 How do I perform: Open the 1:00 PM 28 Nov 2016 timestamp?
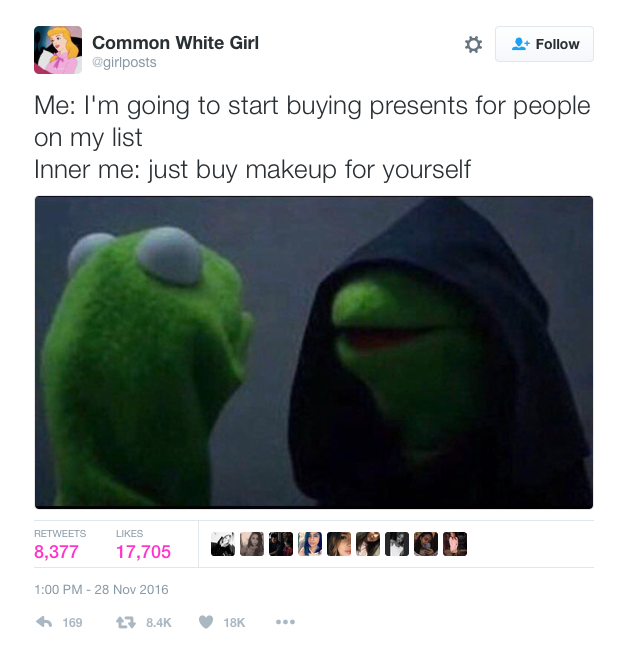coord(101,590)
